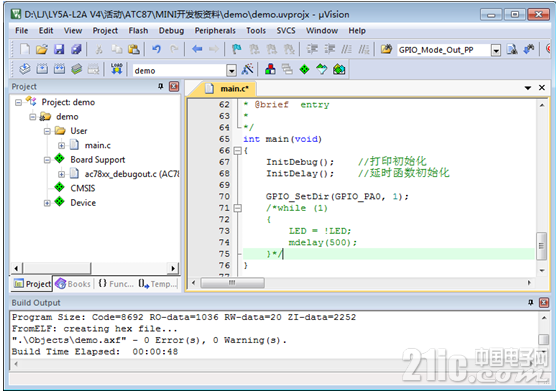Click the Save All toolbar icon
The width and height of the screenshot is (556, 391).
tap(76, 49)
